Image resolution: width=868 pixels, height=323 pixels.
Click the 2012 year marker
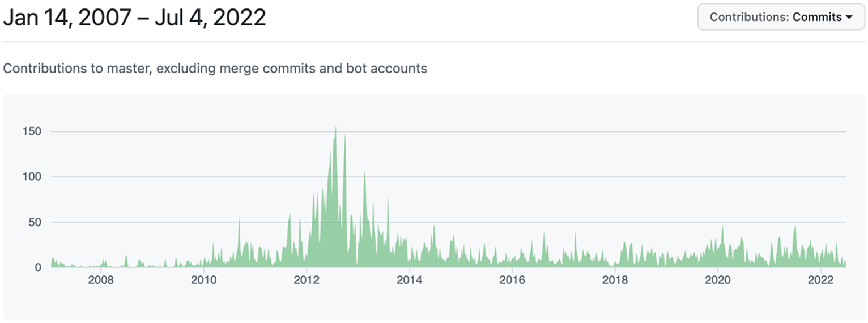point(307,280)
